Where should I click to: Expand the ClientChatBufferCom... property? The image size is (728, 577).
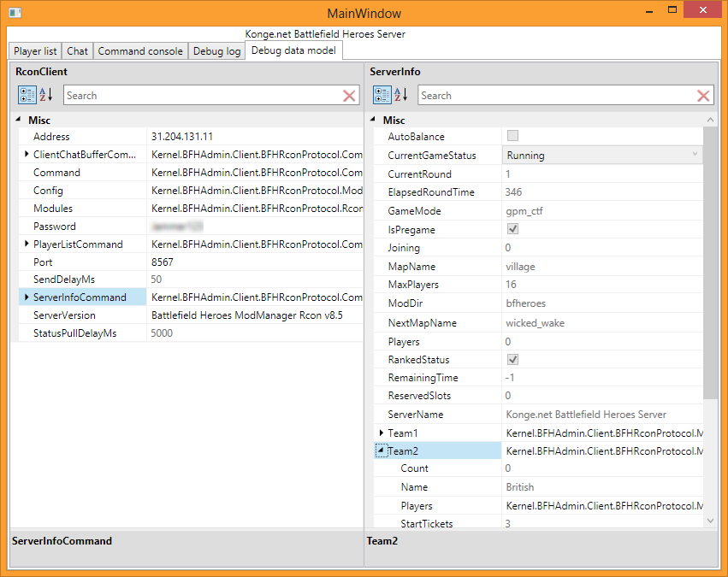(27, 154)
